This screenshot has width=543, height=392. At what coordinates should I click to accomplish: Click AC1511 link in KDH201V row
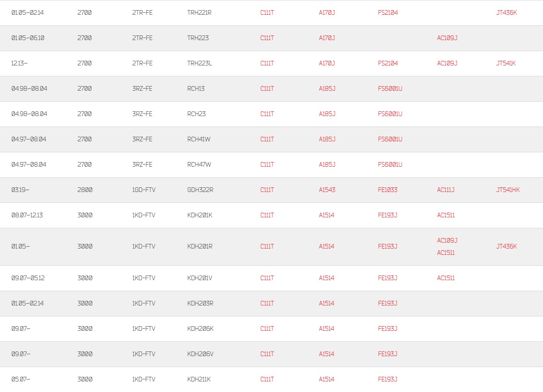pyautogui.click(x=446, y=278)
